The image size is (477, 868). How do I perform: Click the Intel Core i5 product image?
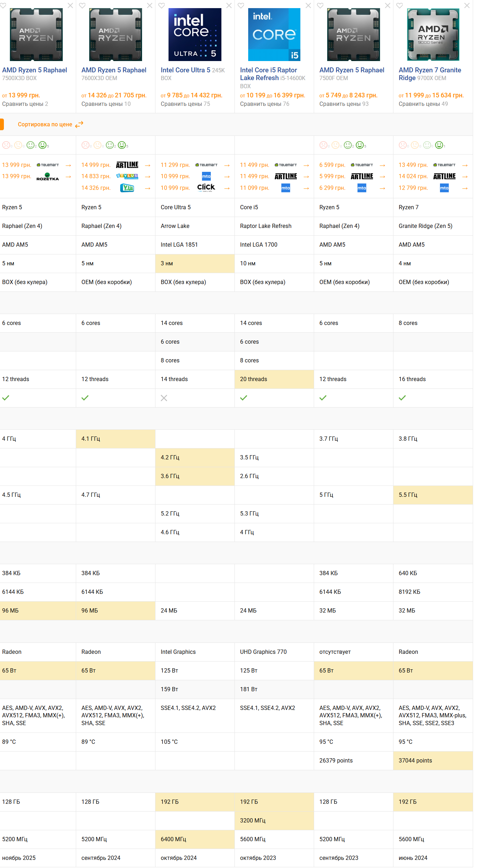[274, 35]
